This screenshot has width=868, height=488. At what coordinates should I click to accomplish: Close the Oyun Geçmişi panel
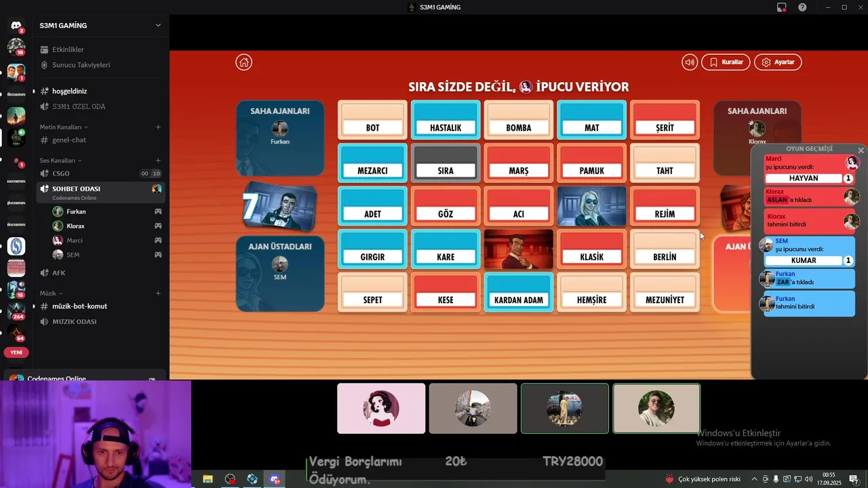click(x=861, y=150)
